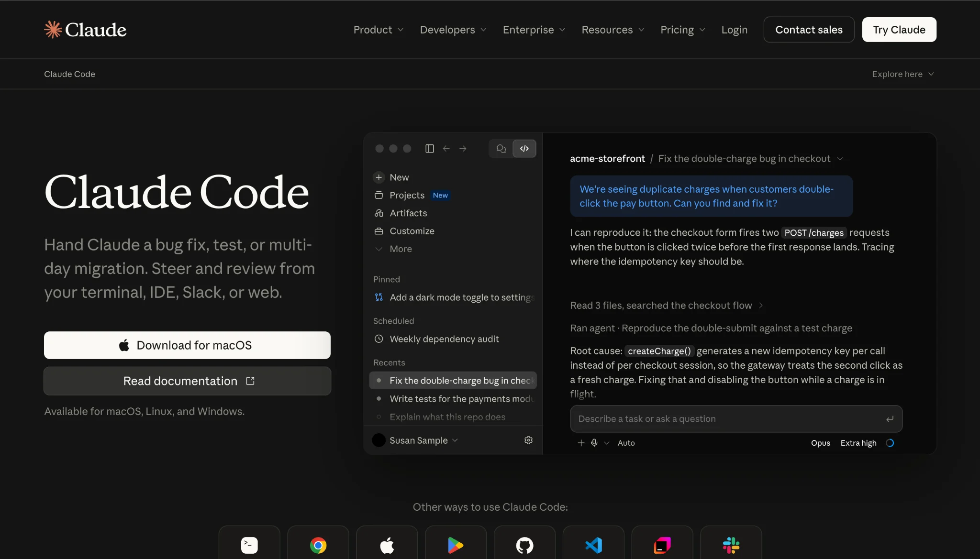Image resolution: width=980 pixels, height=559 pixels.
Task: Open pinned dark mode toggle task
Action: pos(454,297)
